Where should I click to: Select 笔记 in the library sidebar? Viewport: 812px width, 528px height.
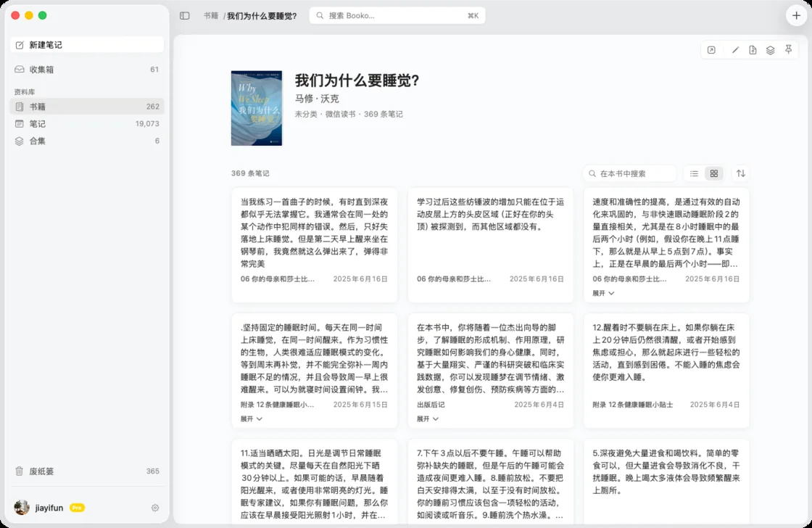[x=87, y=124]
